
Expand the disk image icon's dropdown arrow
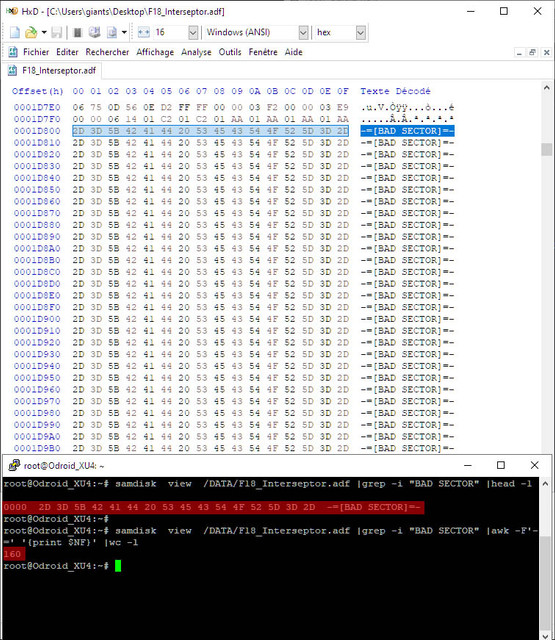point(124,32)
